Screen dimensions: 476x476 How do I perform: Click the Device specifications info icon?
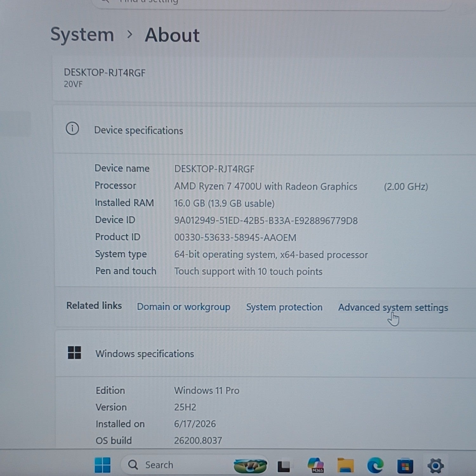point(72,129)
